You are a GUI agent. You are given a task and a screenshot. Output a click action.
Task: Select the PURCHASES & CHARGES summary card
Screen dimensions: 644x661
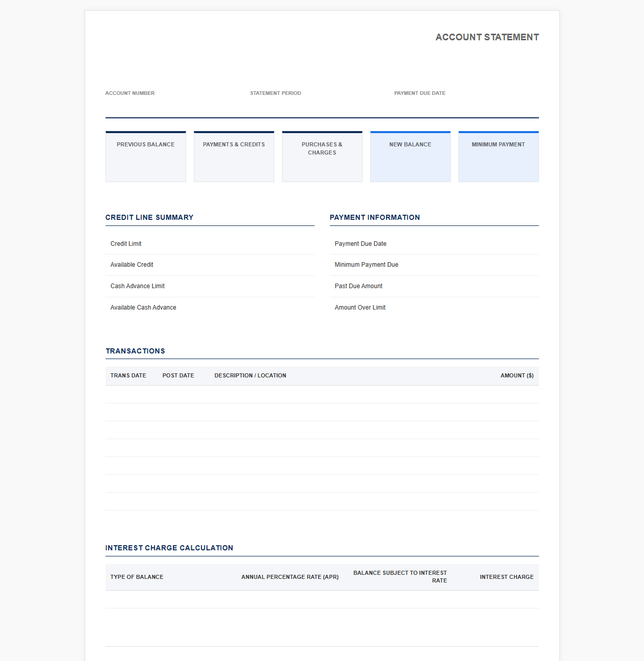322,157
